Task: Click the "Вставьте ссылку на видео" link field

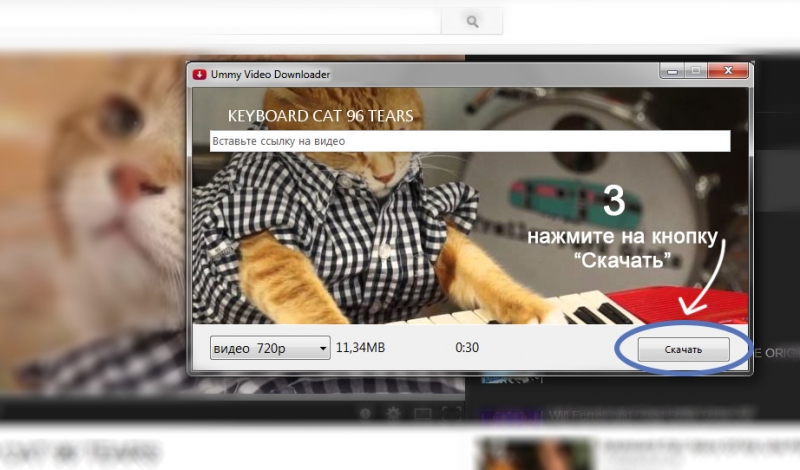Action: tap(469, 142)
